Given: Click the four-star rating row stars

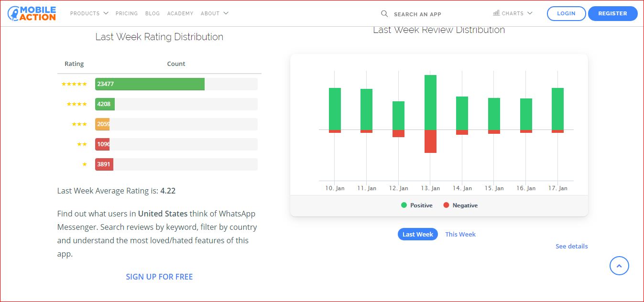Looking at the screenshot, I should pos(77,104).
